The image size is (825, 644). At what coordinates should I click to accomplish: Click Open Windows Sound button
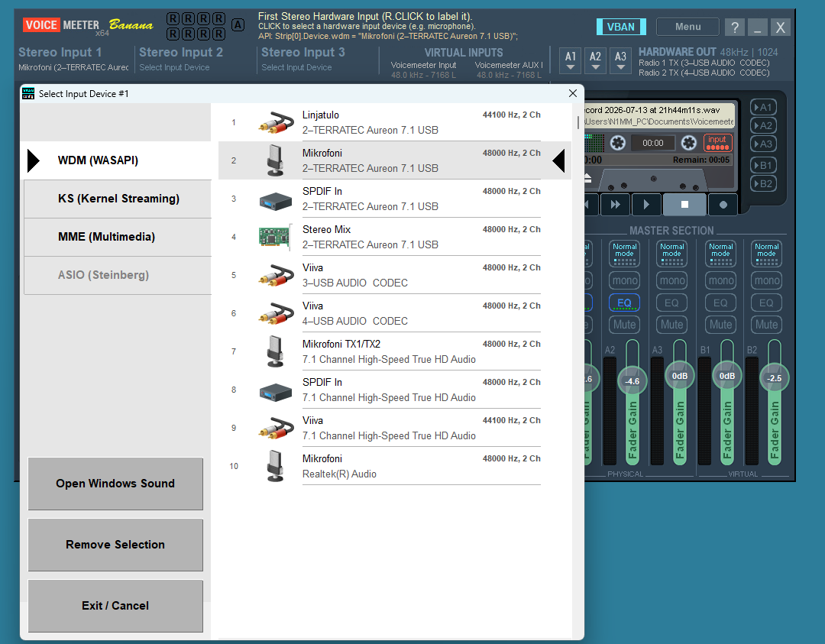[x=115, y=484]
